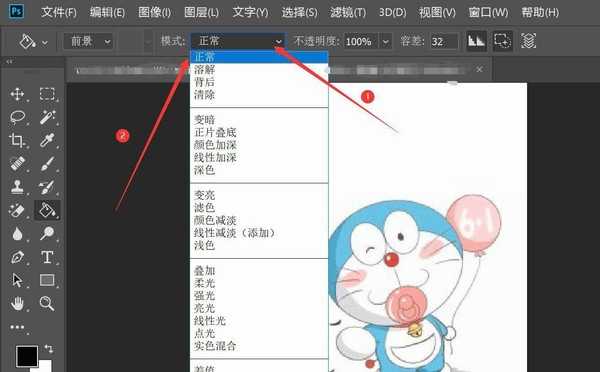
Task: Choose 实色混合 blend mode
Action: pos(259,346)
